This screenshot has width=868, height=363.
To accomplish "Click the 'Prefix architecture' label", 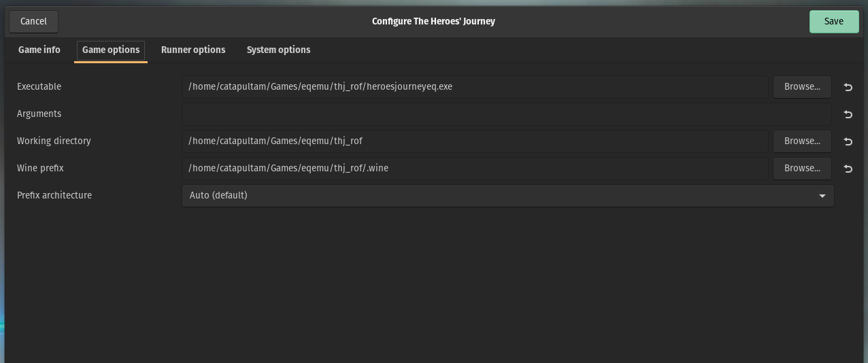I will click(x=54, y=196).
